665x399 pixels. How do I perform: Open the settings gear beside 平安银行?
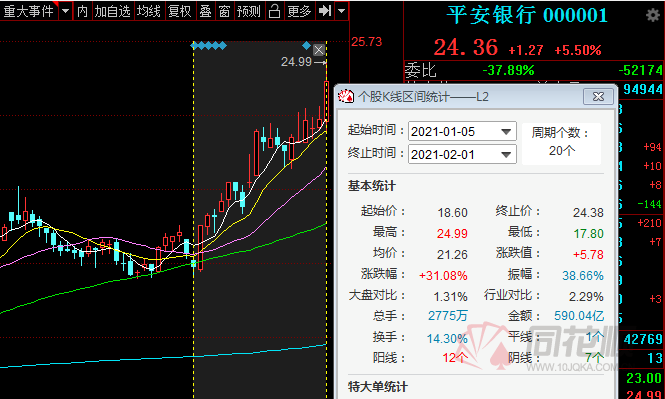click(652, 16)
